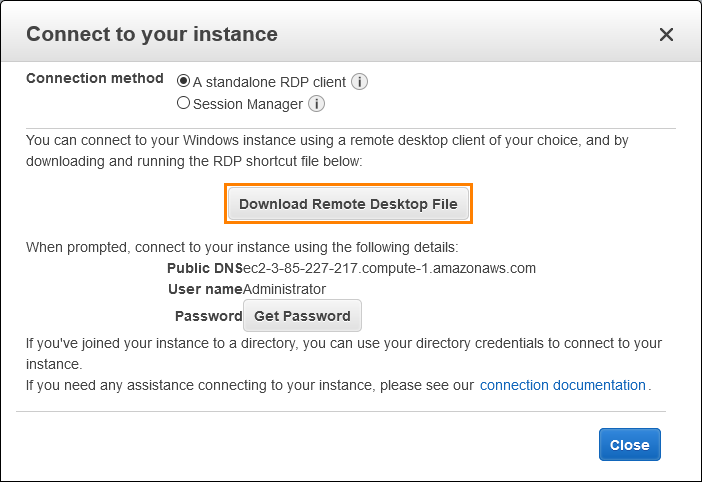Open info icon beside Session Manager

click(x=316, y=104)
